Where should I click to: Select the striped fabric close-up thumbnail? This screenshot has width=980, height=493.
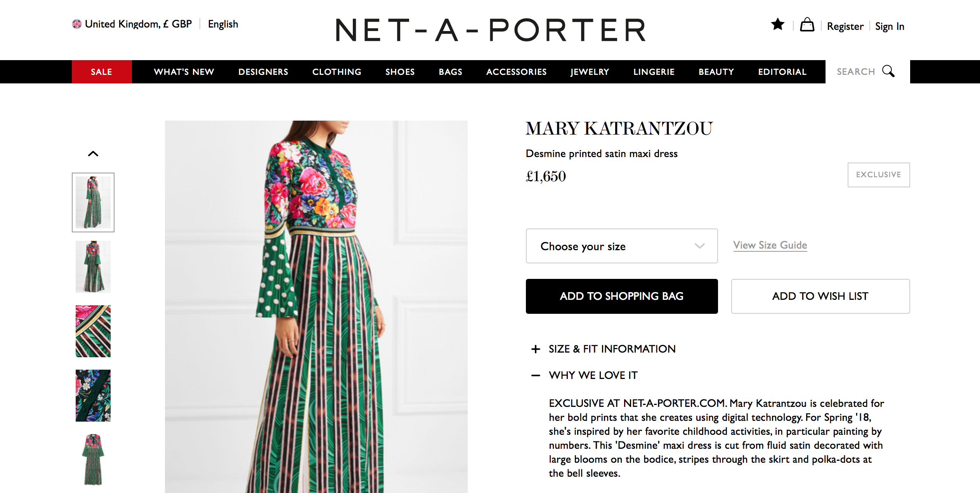coord(93,331)
